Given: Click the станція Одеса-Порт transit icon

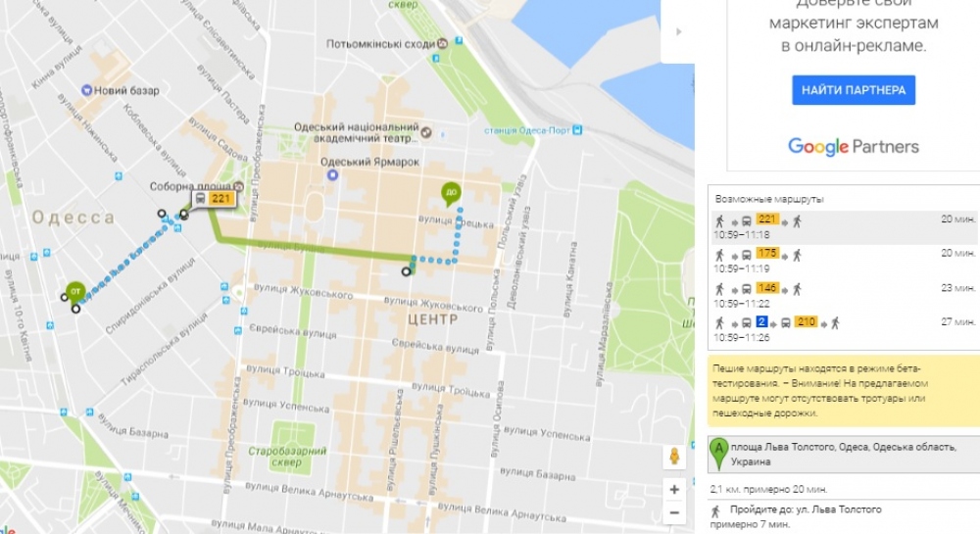Looking at the screenshot, I should [577, 129].
